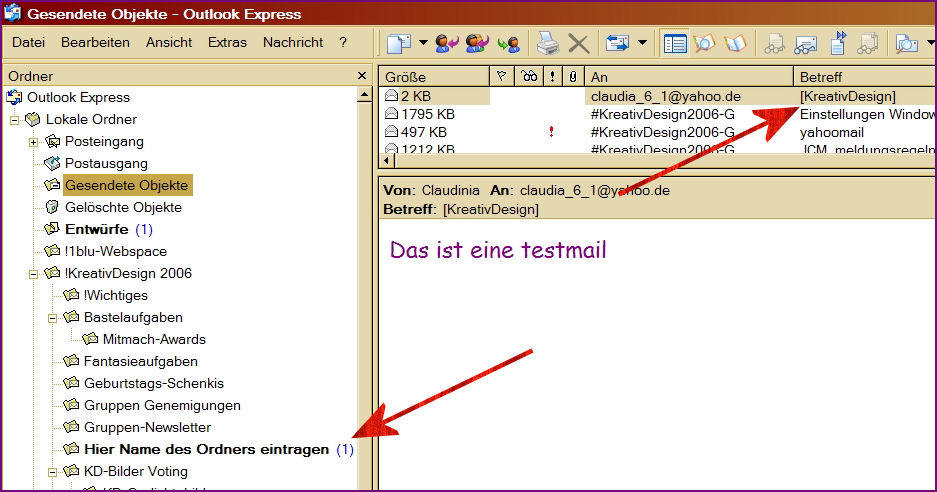Sort messages by Größe column header

434,77
